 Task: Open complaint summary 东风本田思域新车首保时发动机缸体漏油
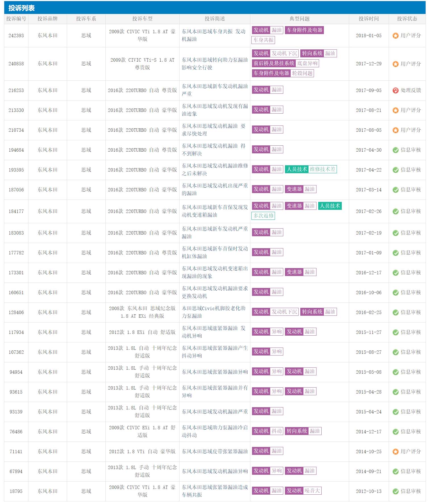tap(215, 253)
